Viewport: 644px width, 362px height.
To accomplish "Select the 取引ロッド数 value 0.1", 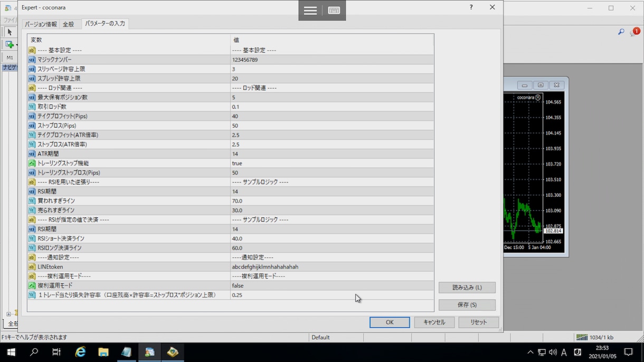I will [235, 107].
